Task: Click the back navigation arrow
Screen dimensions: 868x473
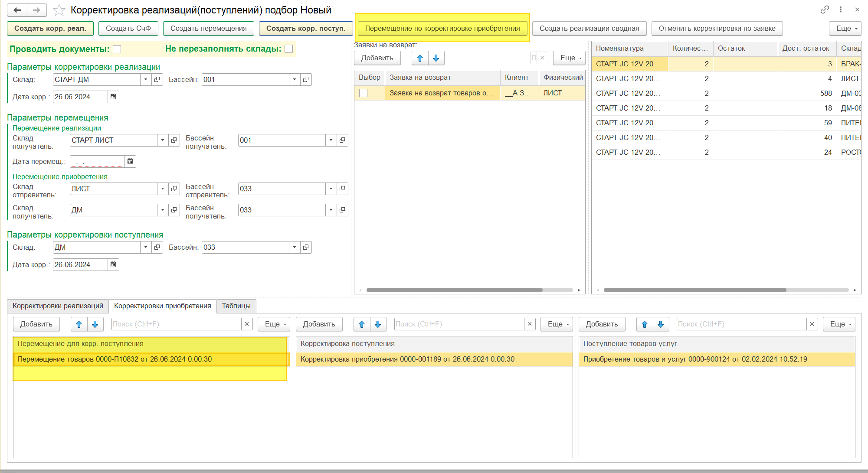Action: tap(17, 10)
